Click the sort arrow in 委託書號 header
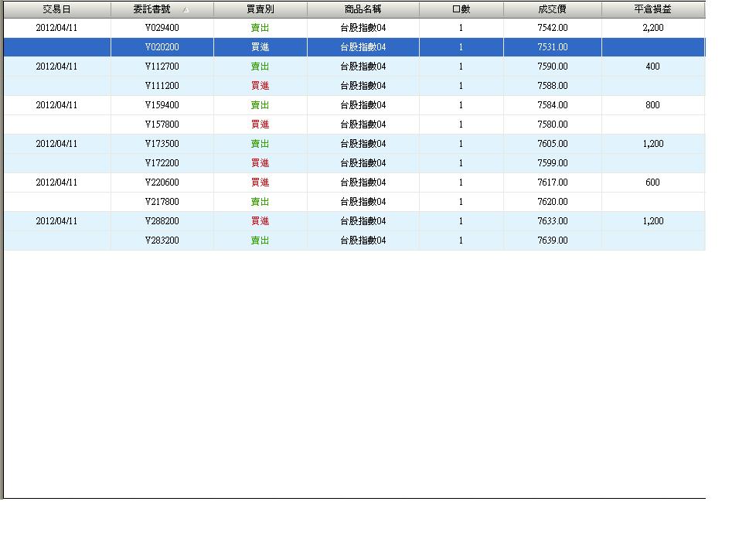The width and height of the screenshot is (756, 539). (186, 9)
